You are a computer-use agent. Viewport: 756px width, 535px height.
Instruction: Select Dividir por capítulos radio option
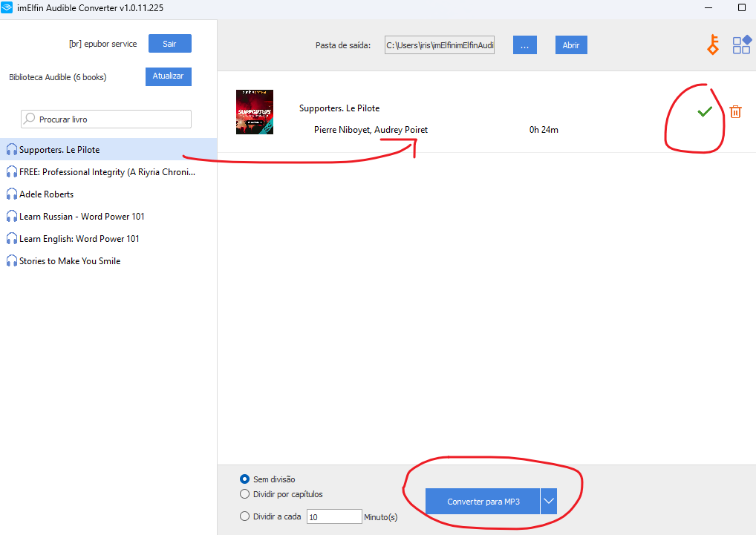244,494
